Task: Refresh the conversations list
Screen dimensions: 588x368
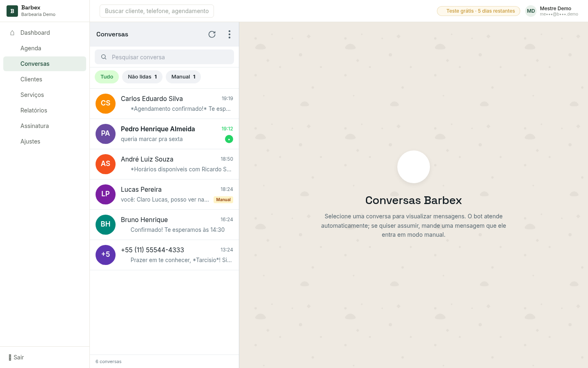Action: [x=212, y=34]
